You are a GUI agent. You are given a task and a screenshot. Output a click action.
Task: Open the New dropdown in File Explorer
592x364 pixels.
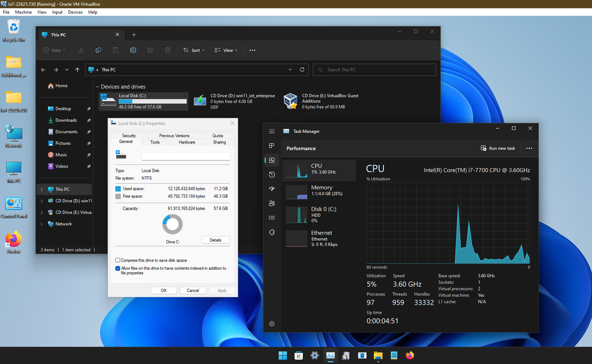pos(55,50)
